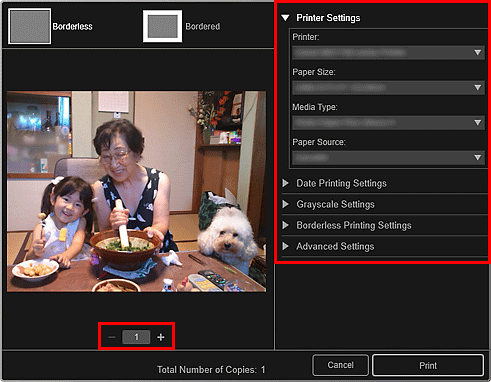Open the Printer dropdown
Image resolution: width=491 pixels, height=382 pixels.
[x=388, y=53]
